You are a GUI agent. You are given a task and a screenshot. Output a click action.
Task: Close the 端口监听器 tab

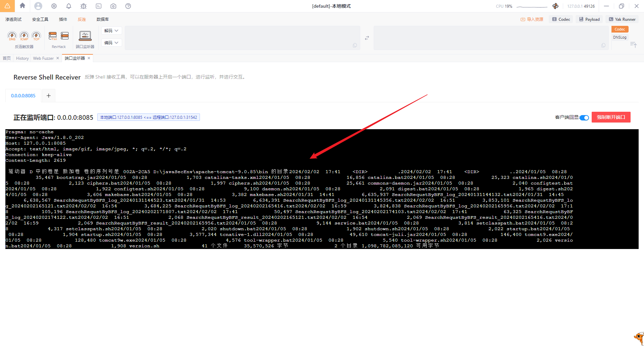point(89,58)
